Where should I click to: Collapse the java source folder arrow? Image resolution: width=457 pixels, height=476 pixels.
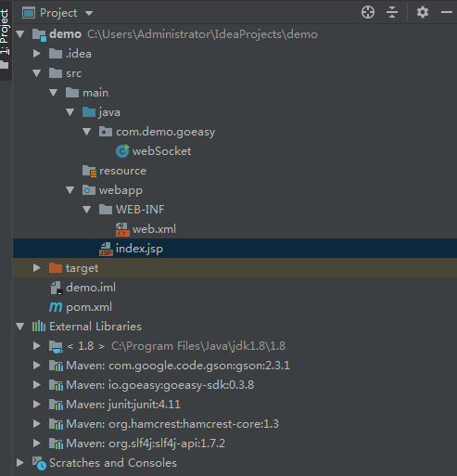tap(70, 112)
